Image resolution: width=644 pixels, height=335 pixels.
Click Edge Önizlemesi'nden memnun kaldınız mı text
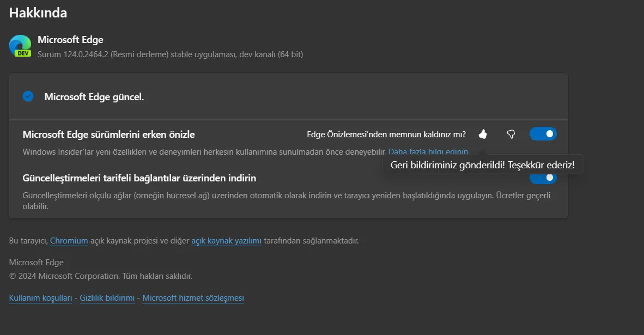click(x=386, y=135)
